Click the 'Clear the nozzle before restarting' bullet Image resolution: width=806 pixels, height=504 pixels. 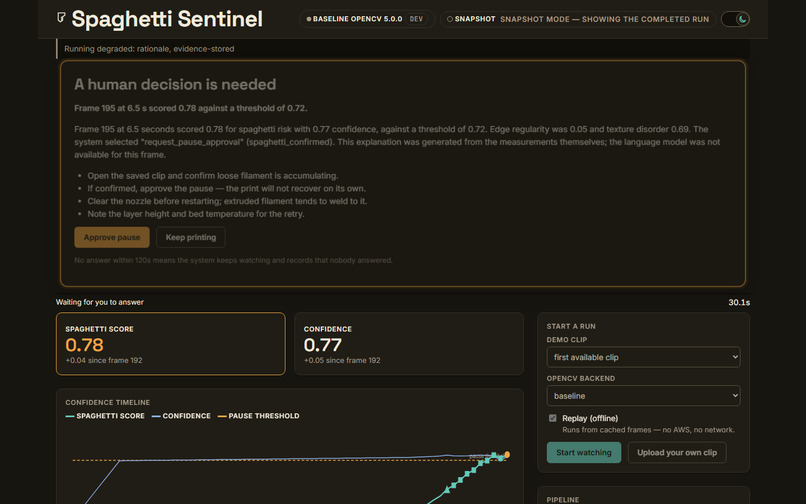click(227, 201)
